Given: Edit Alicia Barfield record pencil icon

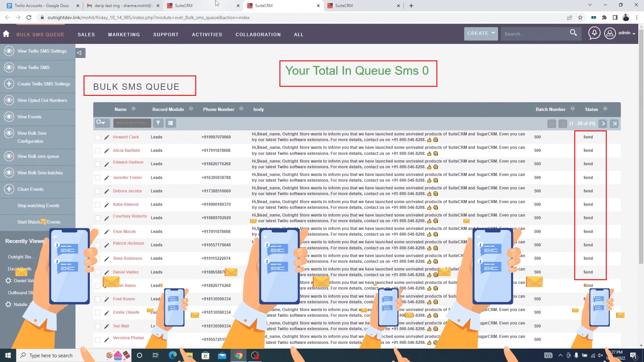Looking at the screenshot, I should coord(106,151).
